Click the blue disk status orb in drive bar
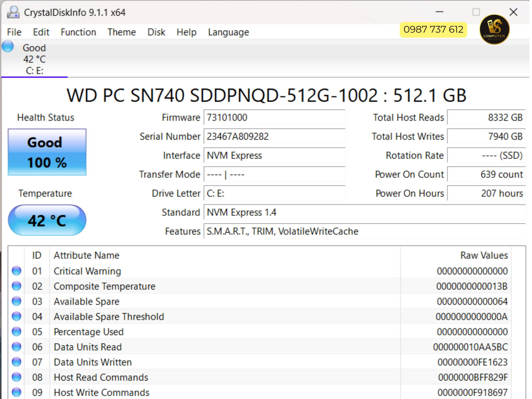The image size is (532, 399). [8, 46]
